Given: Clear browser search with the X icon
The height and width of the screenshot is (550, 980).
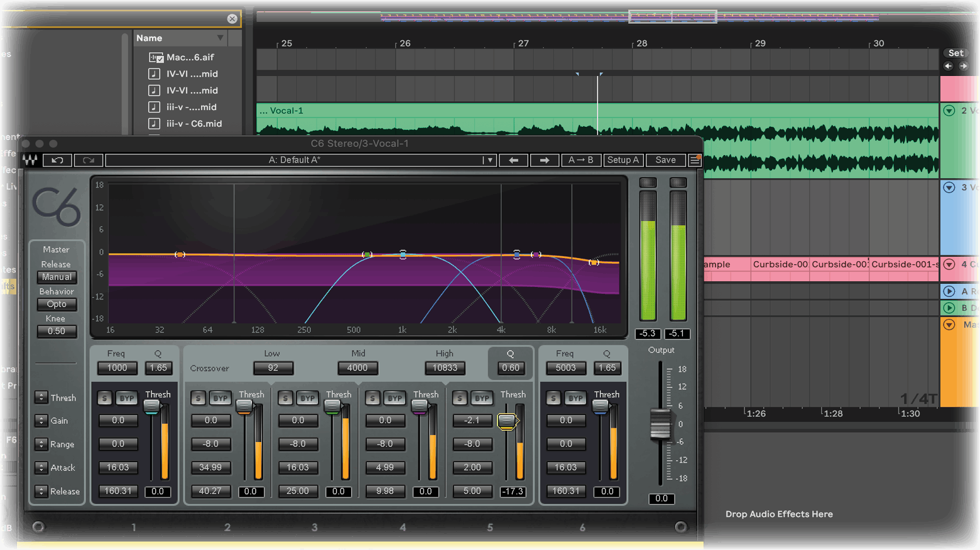Looking at the screenshot, I should (x=232, y=19).
